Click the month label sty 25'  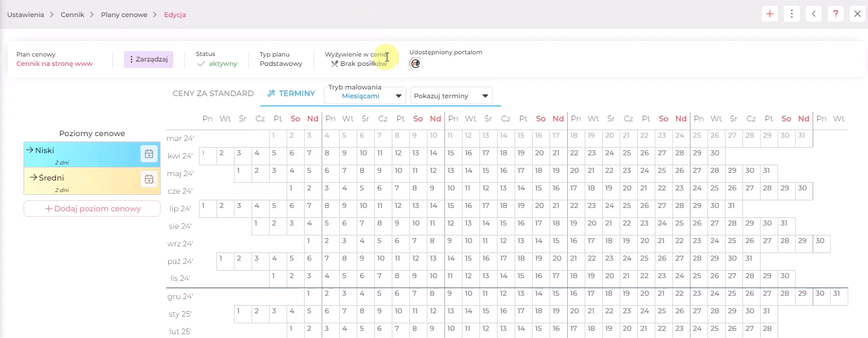point(180,314)
